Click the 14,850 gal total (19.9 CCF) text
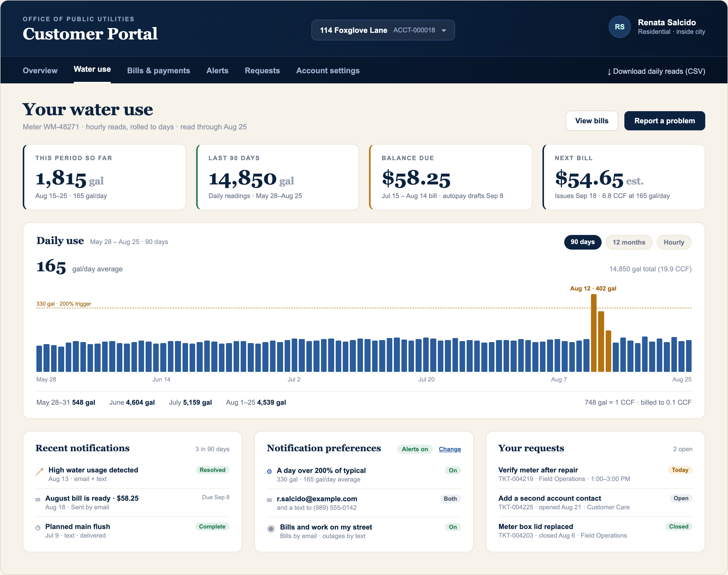 tap(650, 269)
